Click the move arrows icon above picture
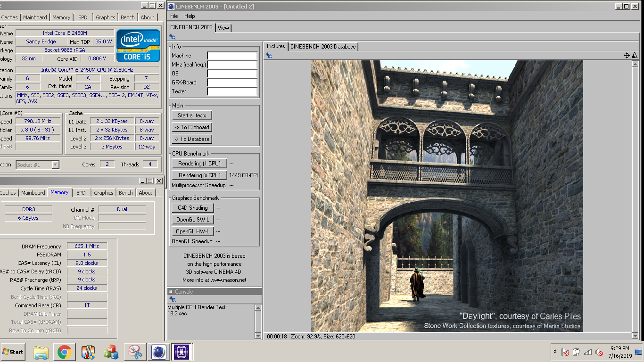This screenshot has width=644, height=362. 627,56
